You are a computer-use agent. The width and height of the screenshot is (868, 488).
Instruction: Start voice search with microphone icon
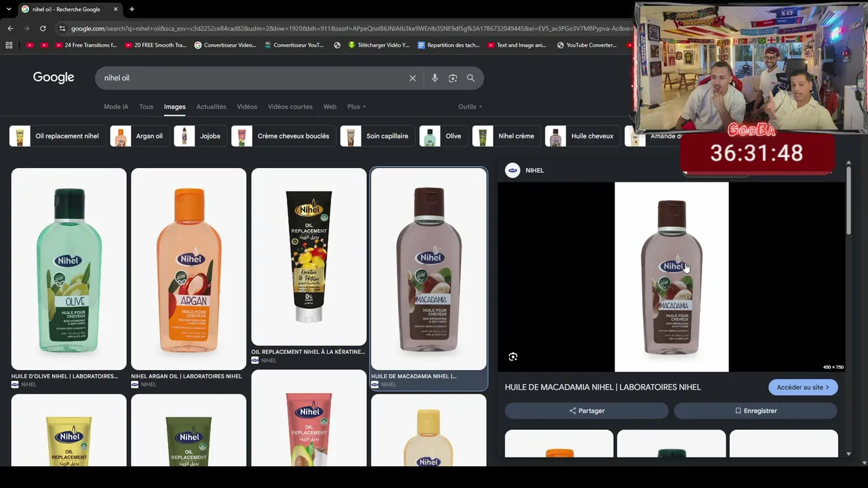[435, 78]
